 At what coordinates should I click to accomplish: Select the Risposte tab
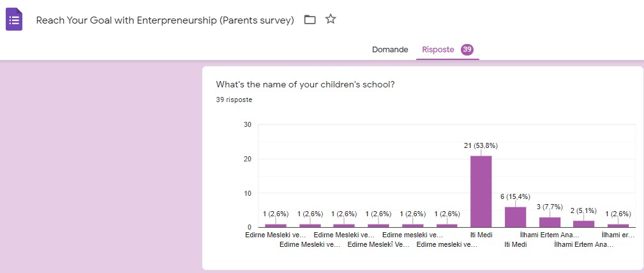pyautogui.click(x=438, y=50)
